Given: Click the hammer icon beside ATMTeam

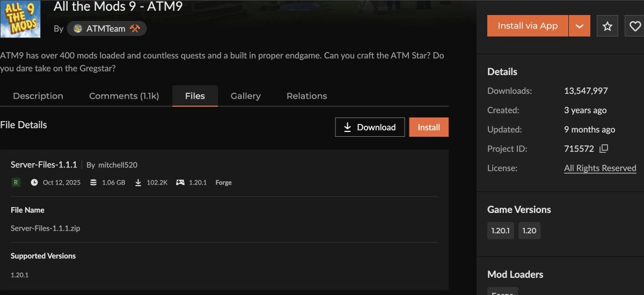Looking at the screenshot, I should click(134, 28).
